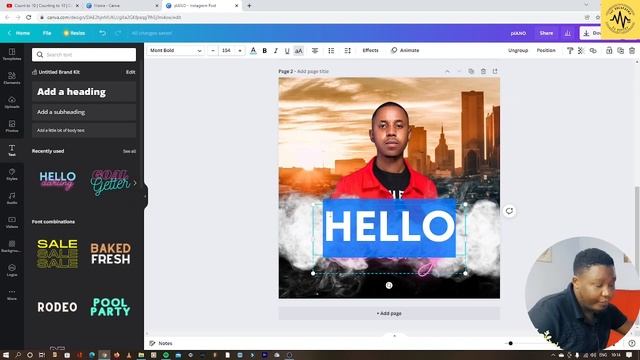Open the Notes panel
This screenshot has height=360, width=640.
(x=161, y=344)
